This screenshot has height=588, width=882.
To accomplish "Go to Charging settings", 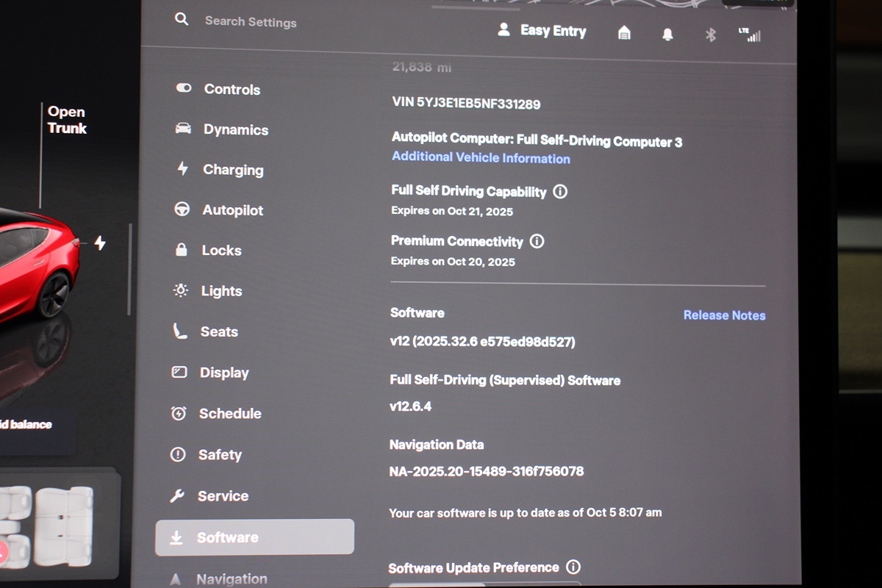I will point(232,170).
